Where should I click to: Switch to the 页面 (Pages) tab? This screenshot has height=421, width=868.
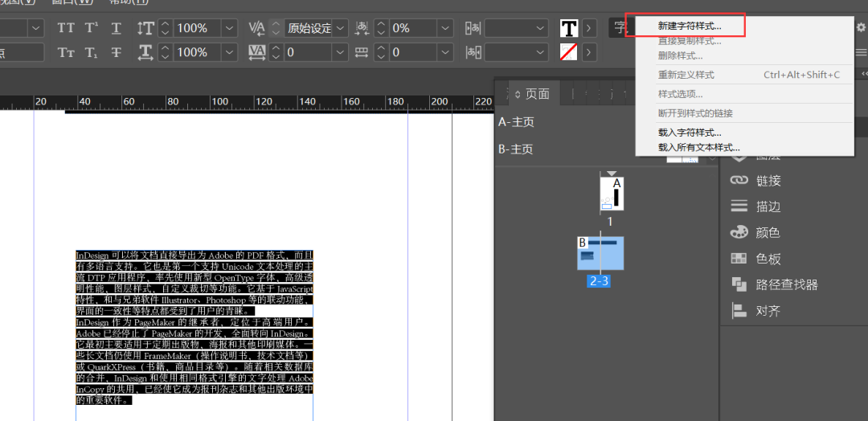[533, 94]
